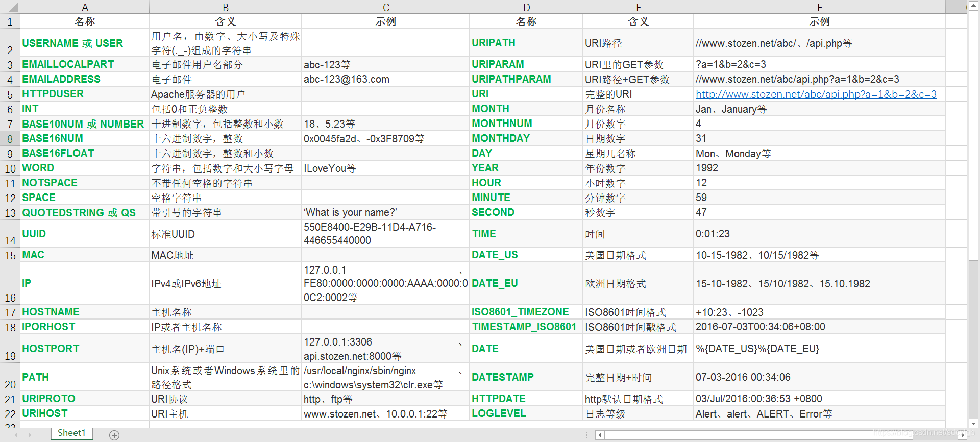Click the vertical scrollbar up arrow
Image resolution: width=980 pixels, height=442 pixels.
(x=973, y=6)
